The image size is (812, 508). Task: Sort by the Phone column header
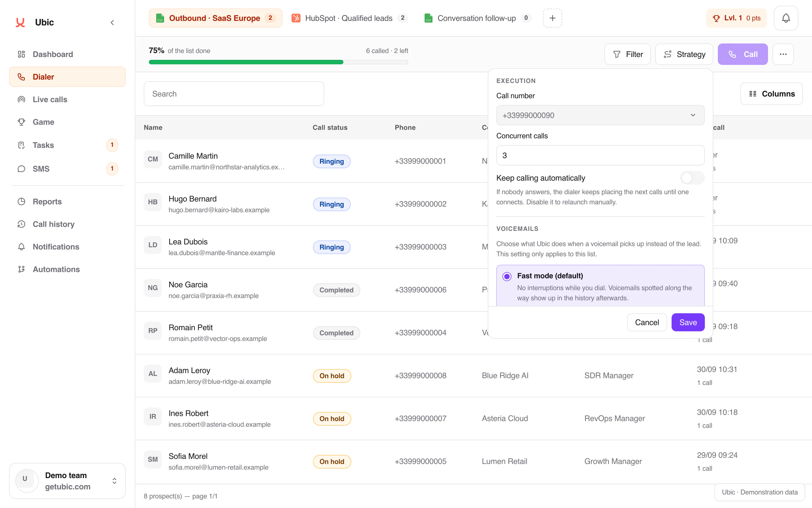[x=405, y=127]
